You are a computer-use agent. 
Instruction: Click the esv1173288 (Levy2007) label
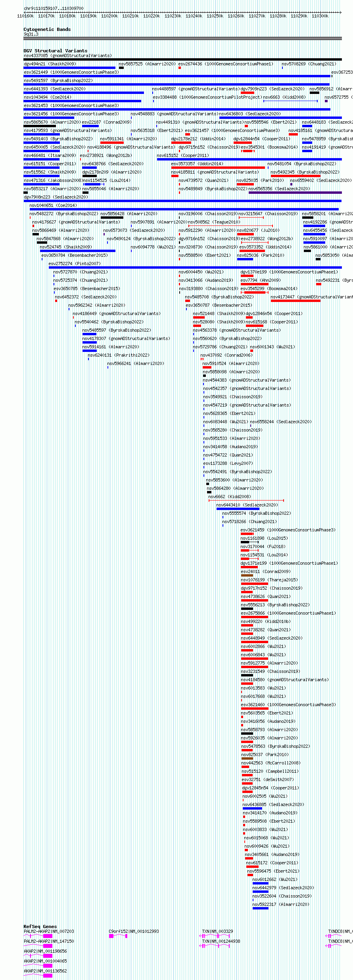click(228, 463)
